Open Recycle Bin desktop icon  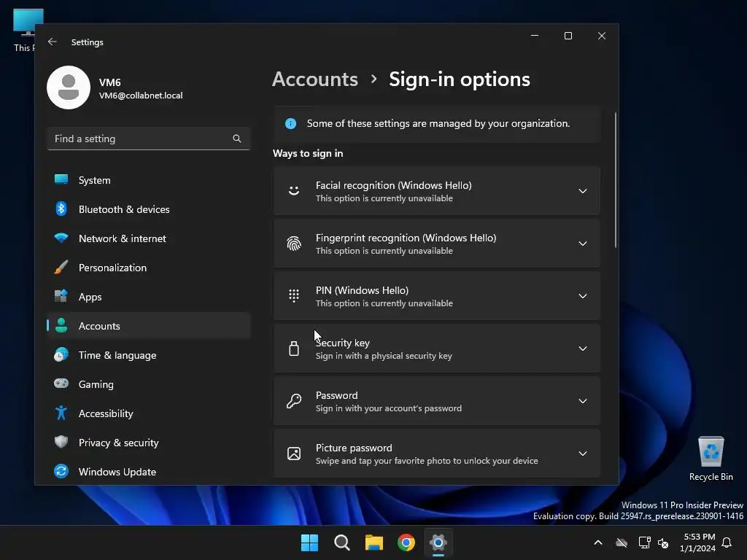coord(711,459)
